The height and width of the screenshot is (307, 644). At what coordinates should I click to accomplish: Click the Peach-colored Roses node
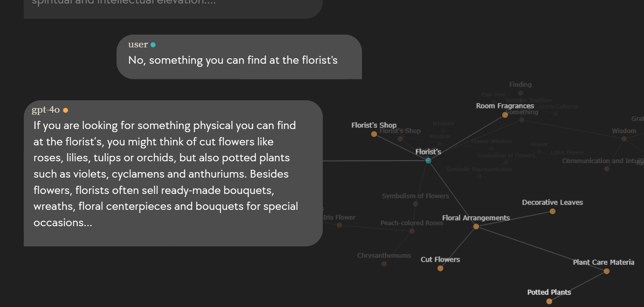point(412,231)
